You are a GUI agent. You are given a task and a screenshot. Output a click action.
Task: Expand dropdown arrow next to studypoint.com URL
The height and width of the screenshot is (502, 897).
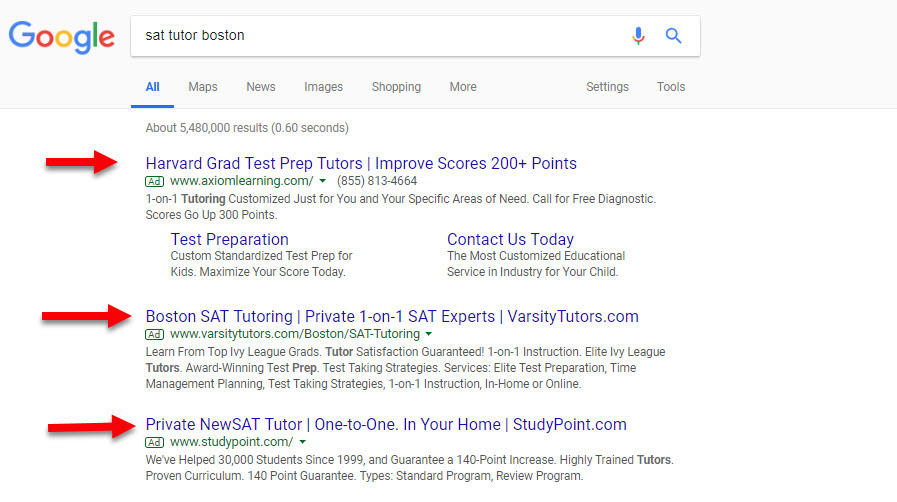303,442
